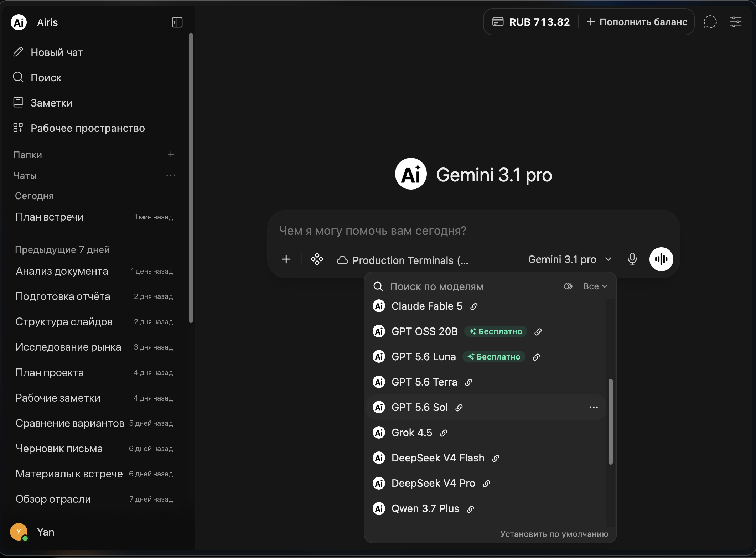Open the Чаты three-dot options
The height and width of the screenshot is (558, 756).
[x=171, y=175]
